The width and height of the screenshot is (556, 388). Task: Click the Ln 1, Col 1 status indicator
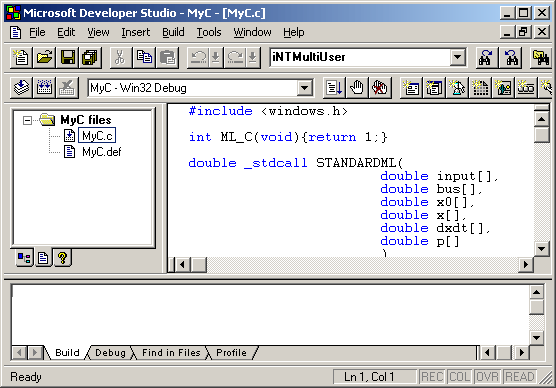(374, 377)
